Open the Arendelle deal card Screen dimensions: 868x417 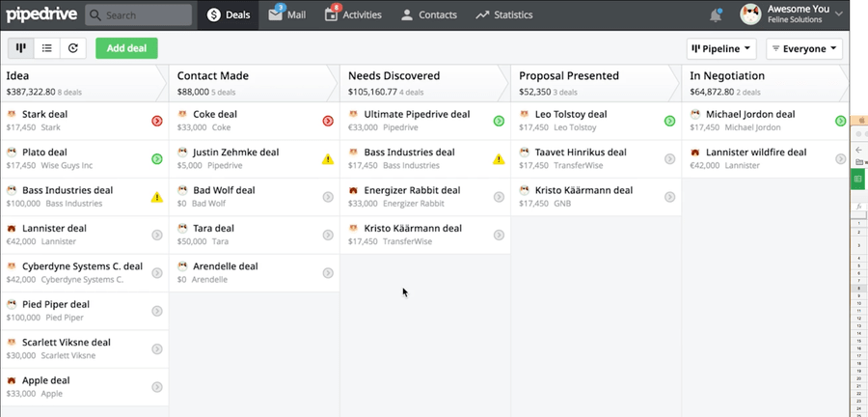[255, 273]
